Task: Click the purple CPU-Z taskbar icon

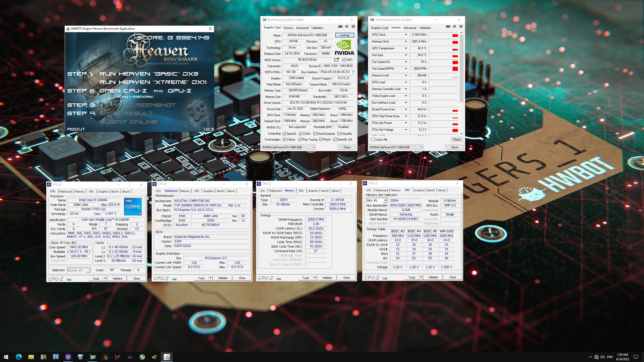Action: pos(68,357)
